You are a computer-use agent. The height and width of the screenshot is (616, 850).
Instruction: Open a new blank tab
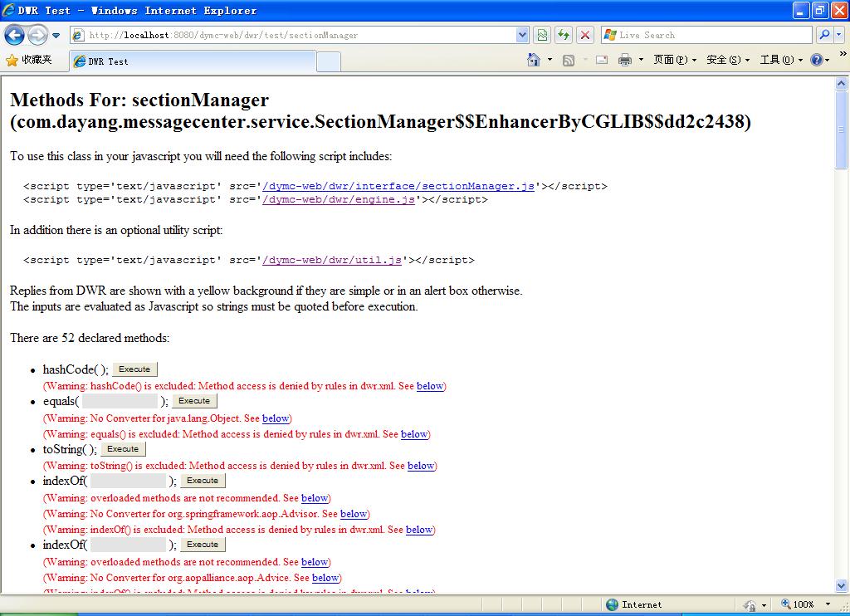329,61
